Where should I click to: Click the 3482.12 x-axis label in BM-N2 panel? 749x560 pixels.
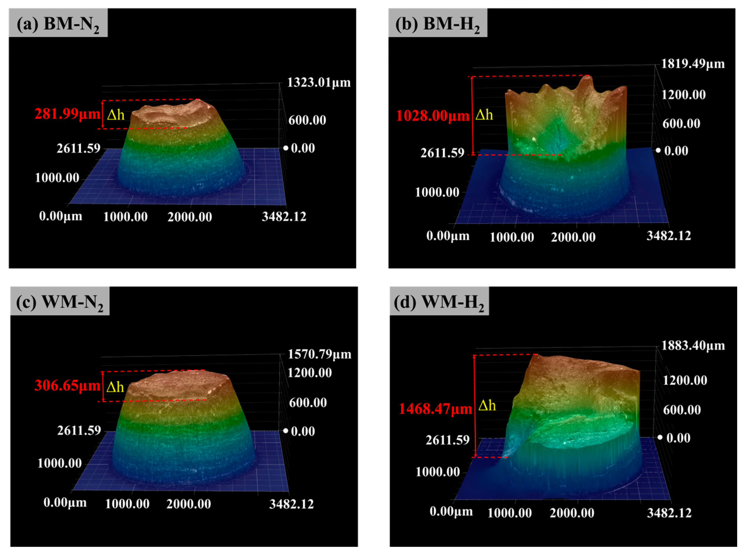[x=284, y=217]
